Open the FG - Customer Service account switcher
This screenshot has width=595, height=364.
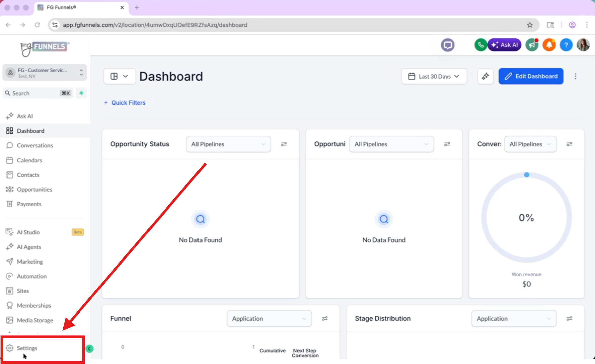[x=44, y=73]
